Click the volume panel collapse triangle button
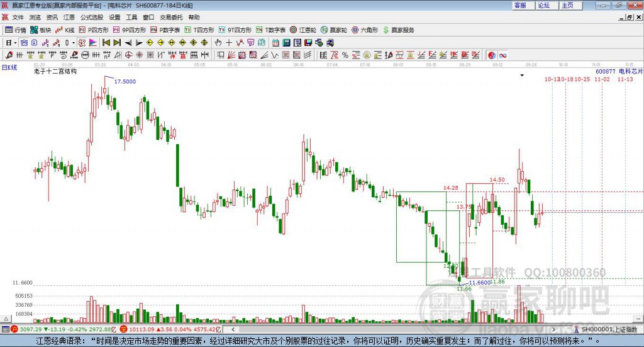The image size is (644, 347). 6,319
